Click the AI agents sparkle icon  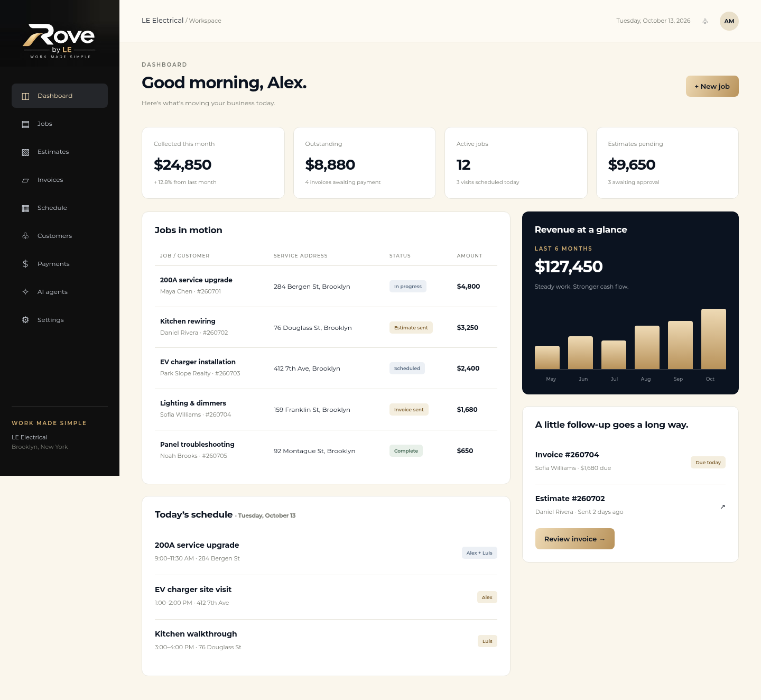(25, 292)
